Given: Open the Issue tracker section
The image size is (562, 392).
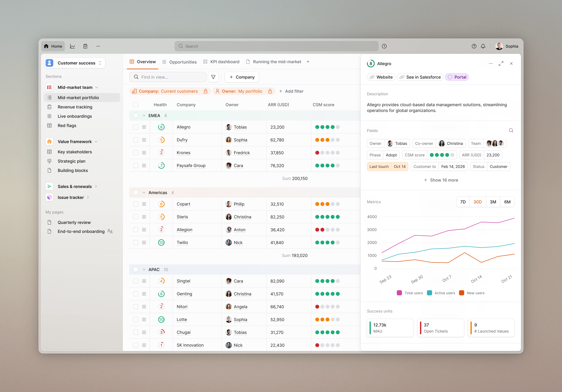Looking at the screenshot, I should [71, 197].
